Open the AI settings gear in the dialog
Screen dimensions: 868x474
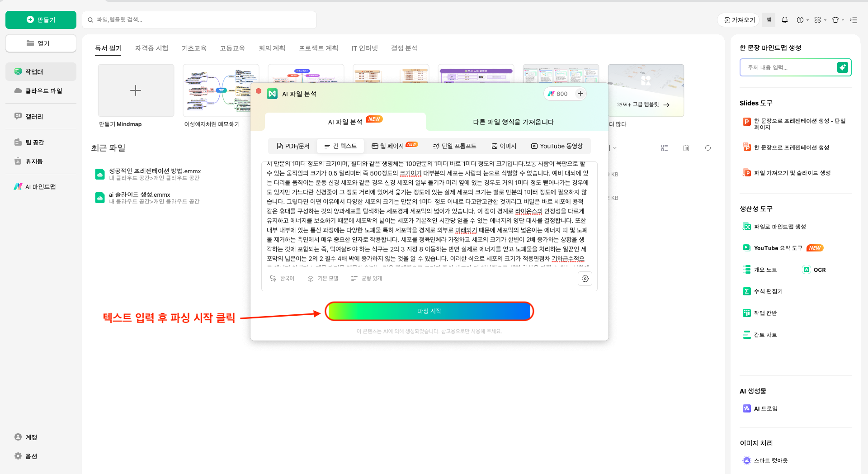[x=585, y=279]
